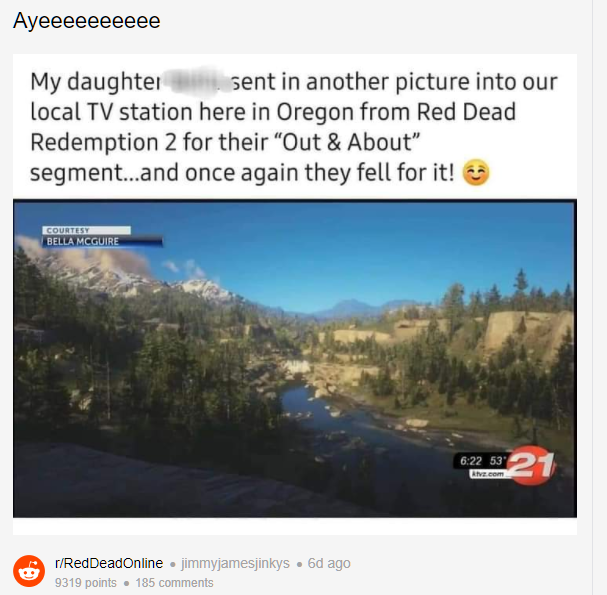Screen dimensions: 607x595
Task: Click the "Out & About" text line
Action: tap(225, 142)
